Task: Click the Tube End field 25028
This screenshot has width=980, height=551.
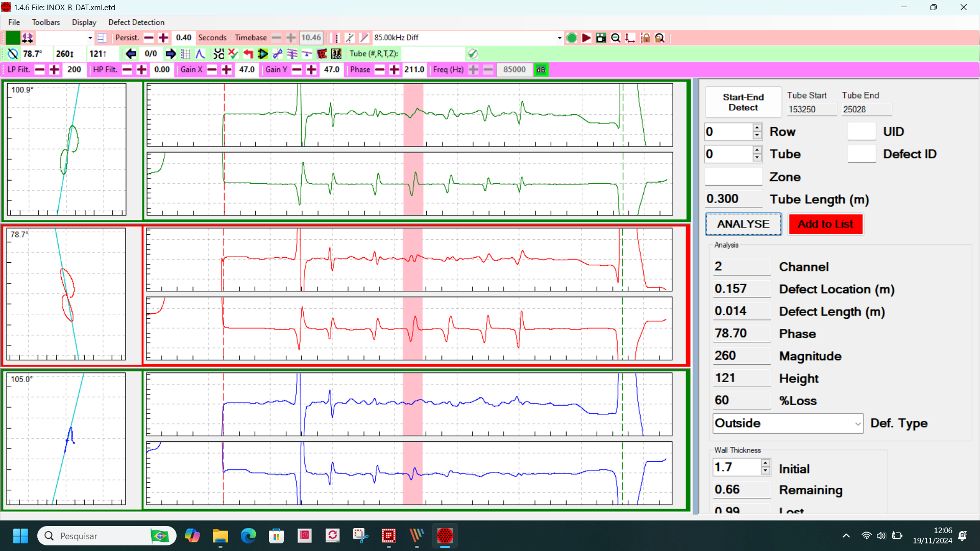Action: 867,109
